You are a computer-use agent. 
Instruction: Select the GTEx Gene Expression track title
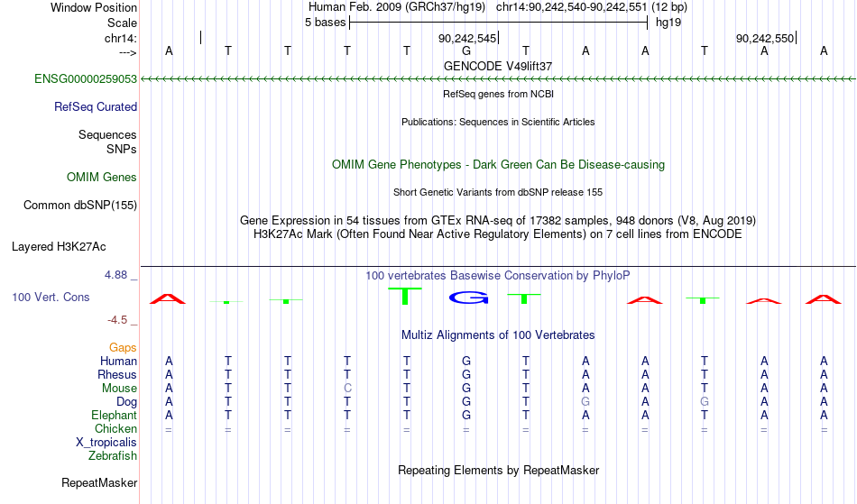[498, 221]
